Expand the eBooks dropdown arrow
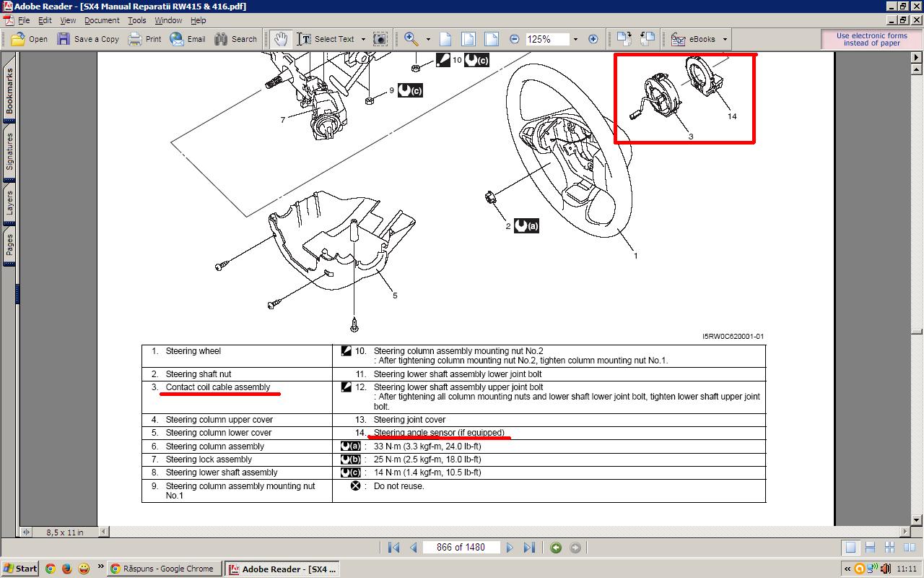 724,39
